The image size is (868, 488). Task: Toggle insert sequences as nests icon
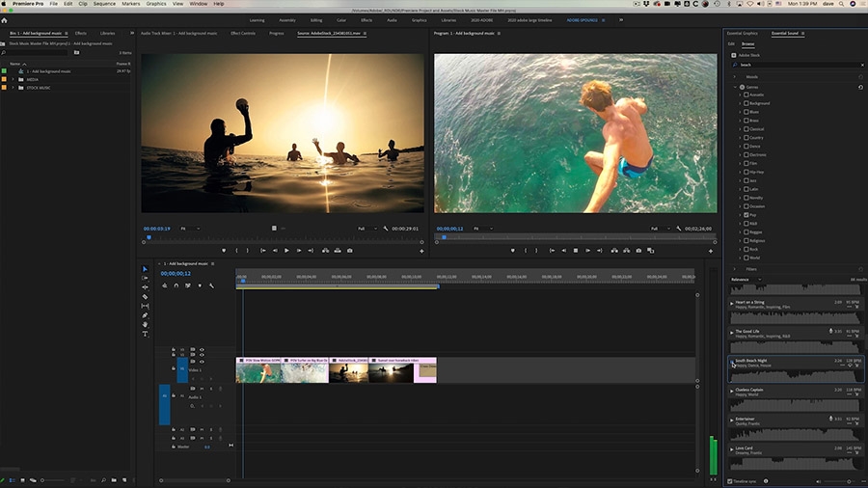coord(164,285)
